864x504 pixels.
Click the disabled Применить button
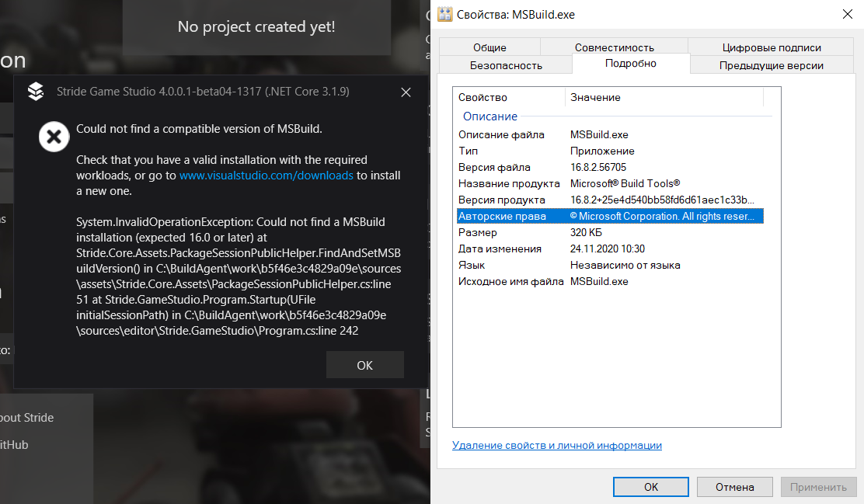(x=818, y=487)
